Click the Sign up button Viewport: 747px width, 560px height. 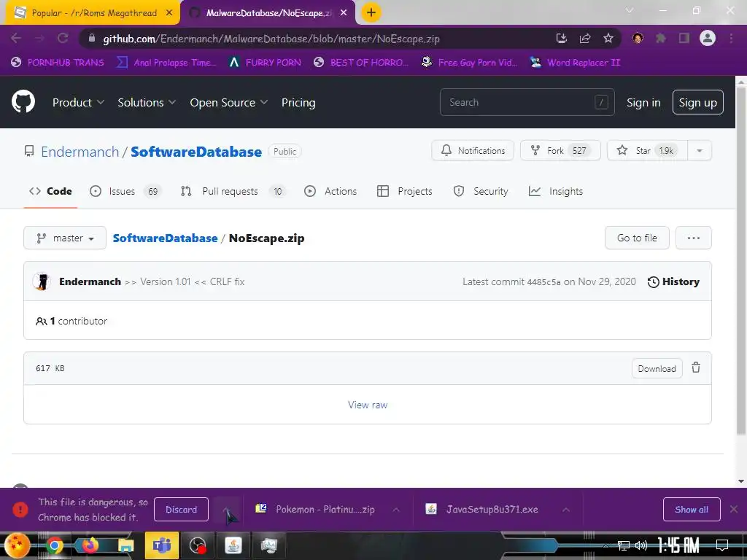click(x=697, y=102)
